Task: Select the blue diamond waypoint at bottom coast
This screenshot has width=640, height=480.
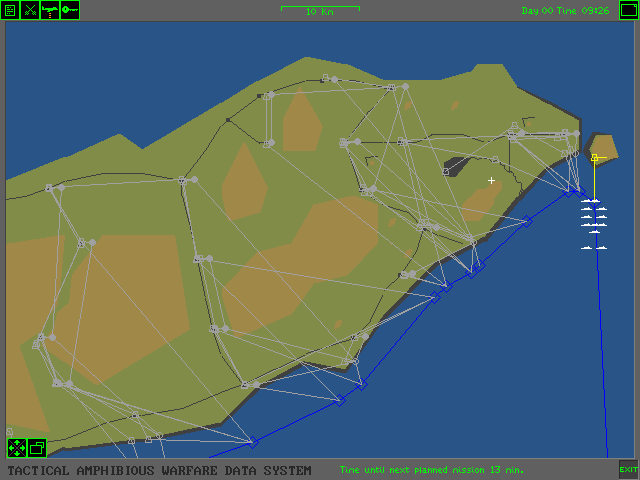Action: (253, 442)
